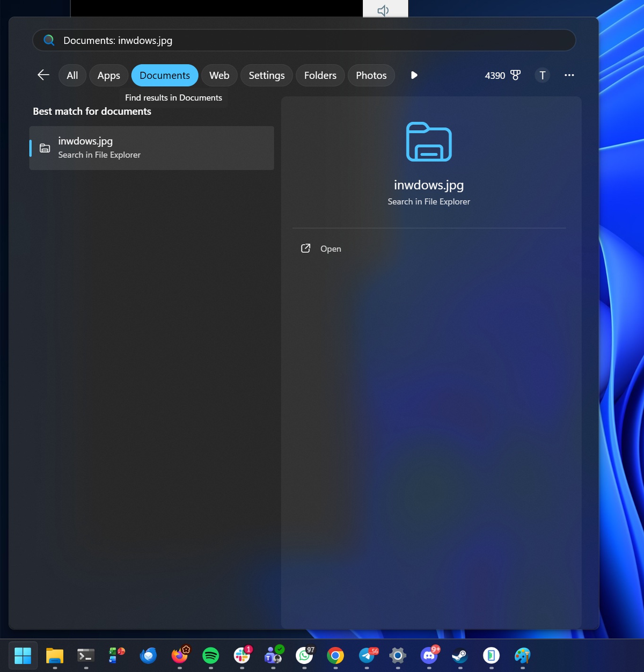Image resolution: width=644 pixels, height=672 pixels.
Task: Open Discord from the taskbar
Action: click(429, 655)
